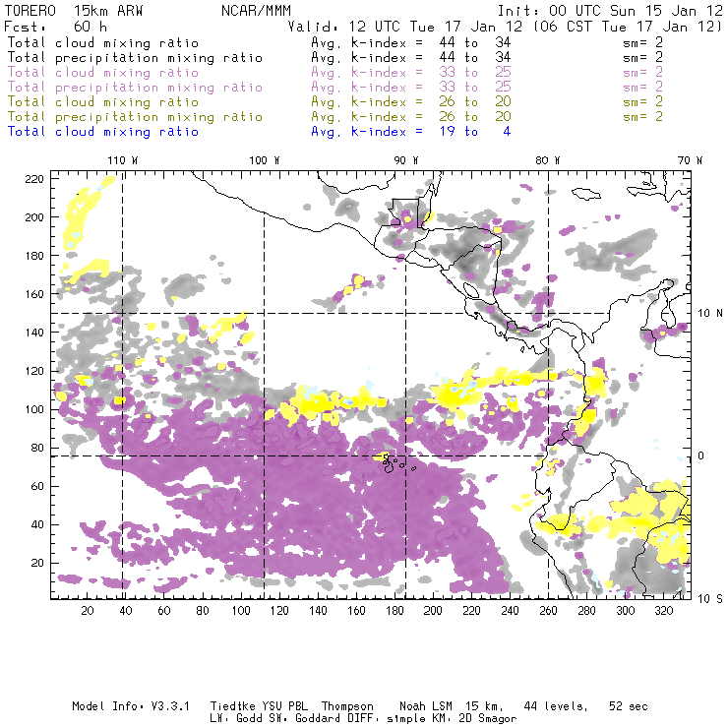Click the "Tiedtke YSU PBL" footer text

pyautogui.click(x=259, y=706)
